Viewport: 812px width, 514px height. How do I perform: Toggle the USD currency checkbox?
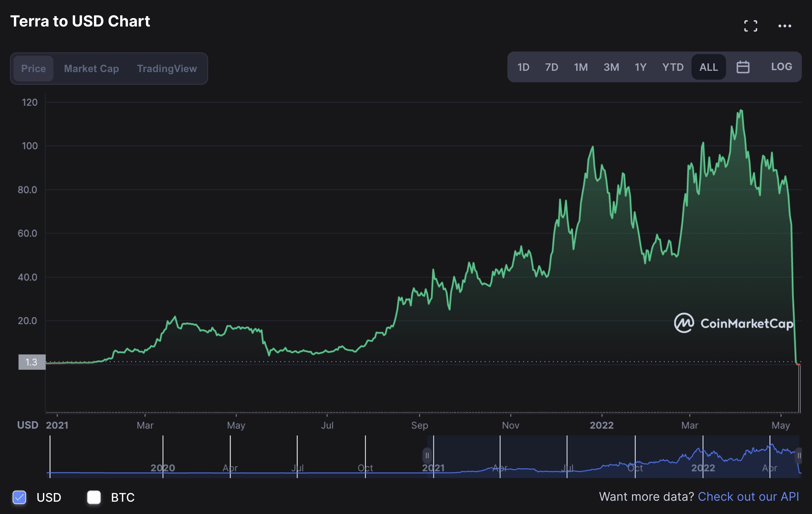tap(19, 497)
